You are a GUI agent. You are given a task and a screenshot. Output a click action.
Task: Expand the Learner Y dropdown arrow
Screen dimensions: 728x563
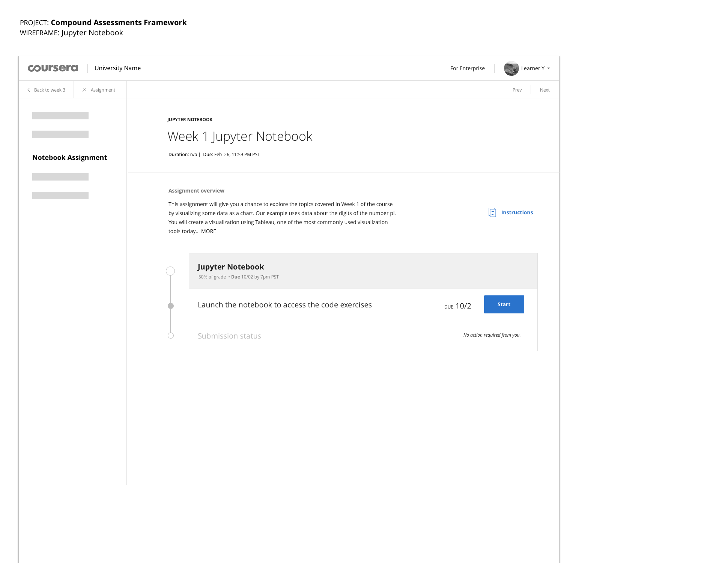(549, 68)
